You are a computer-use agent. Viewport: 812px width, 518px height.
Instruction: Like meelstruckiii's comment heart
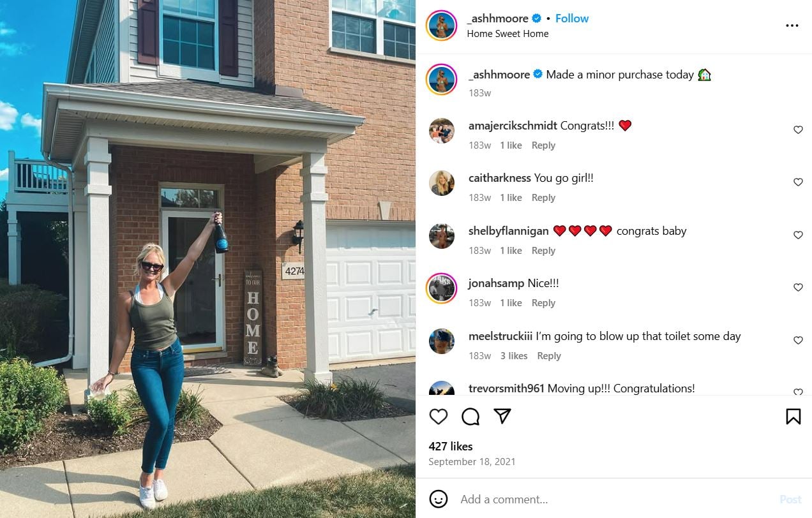coord(798,341)
